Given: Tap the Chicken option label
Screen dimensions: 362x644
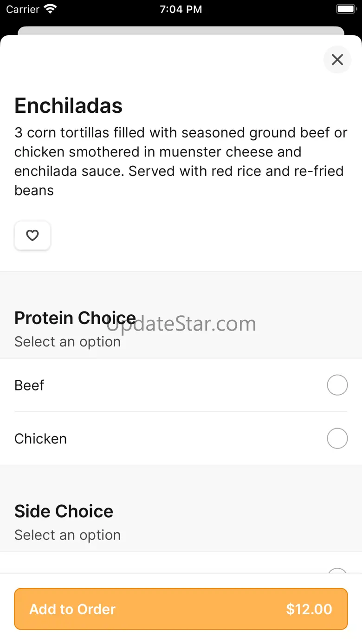Looking at the screenshot, I should click(40, 439).
